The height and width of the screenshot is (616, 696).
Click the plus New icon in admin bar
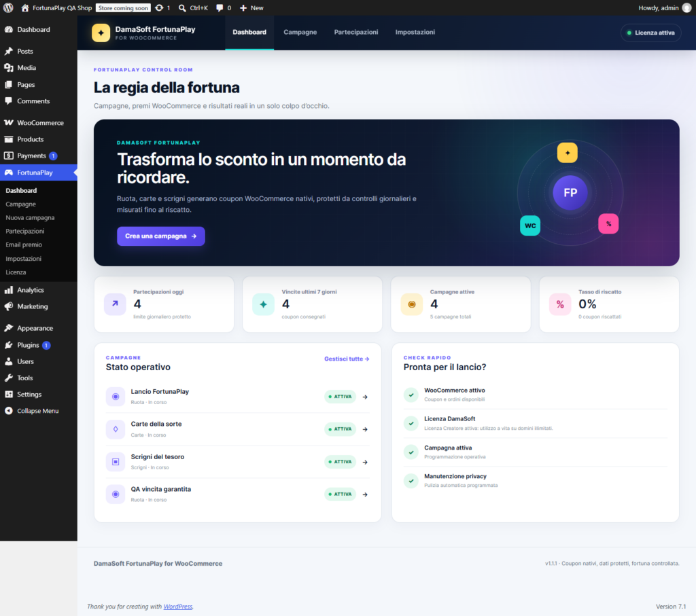pos(243,8)
